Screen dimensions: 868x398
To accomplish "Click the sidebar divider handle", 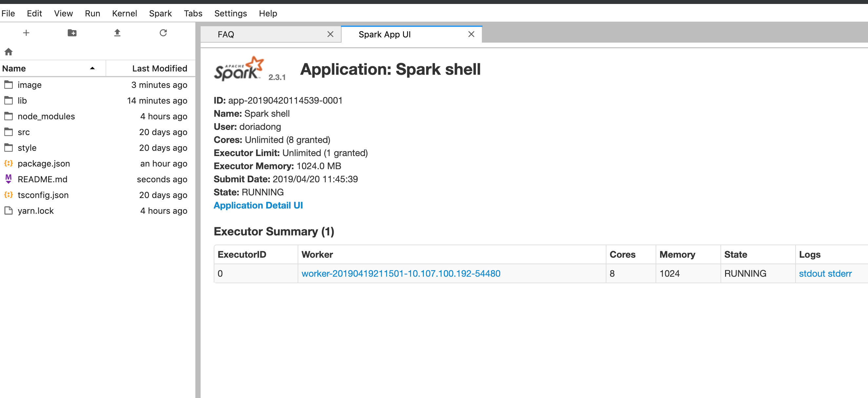I will (x=198, y=209).
